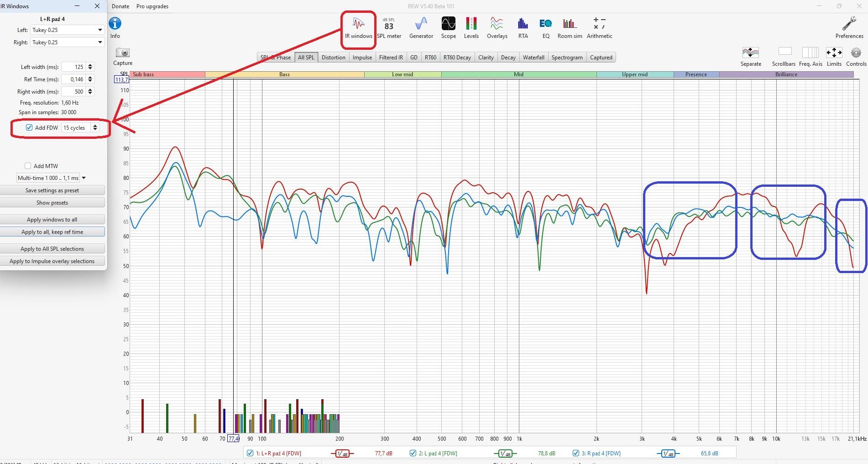Open the SPL meter tool
Screen dimensions: 868x464
389,28
